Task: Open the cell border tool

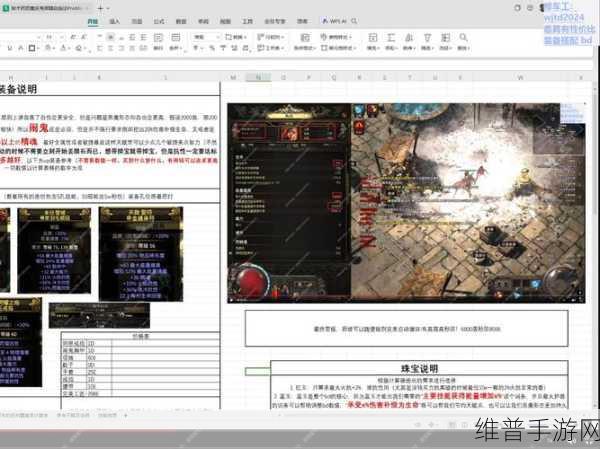Action: point(32,48)
